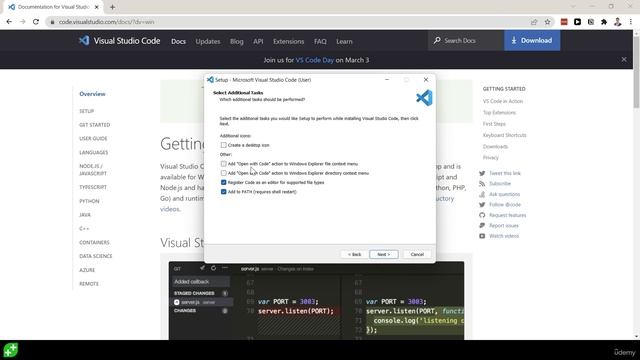This screenshot has height=360, width=640.
Task: Click the Twitter icon beside Tweet this link
Action: pos(482,173)
